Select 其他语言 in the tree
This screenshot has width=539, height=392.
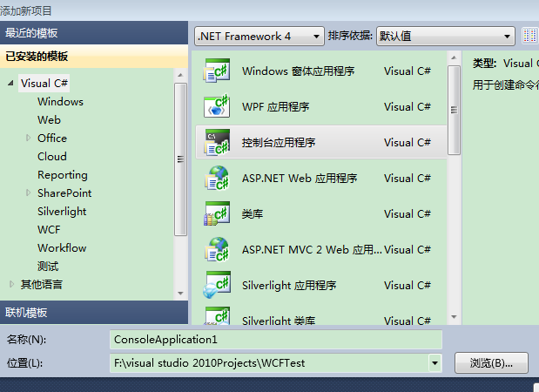42,284
